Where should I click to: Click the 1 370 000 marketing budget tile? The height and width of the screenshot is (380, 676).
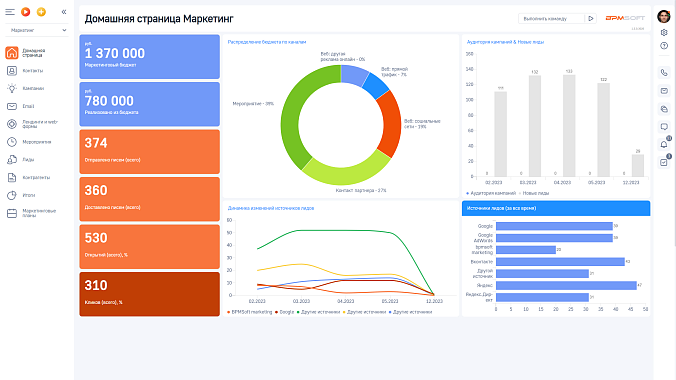[x=150, y=57]
